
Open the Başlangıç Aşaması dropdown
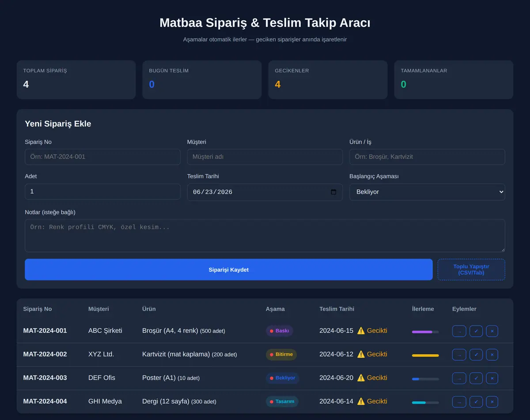click(427, 192)
